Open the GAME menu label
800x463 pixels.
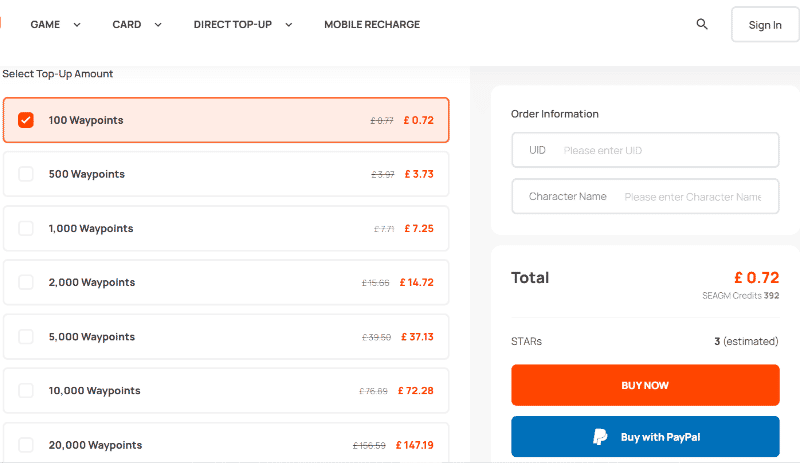[45, 25]
